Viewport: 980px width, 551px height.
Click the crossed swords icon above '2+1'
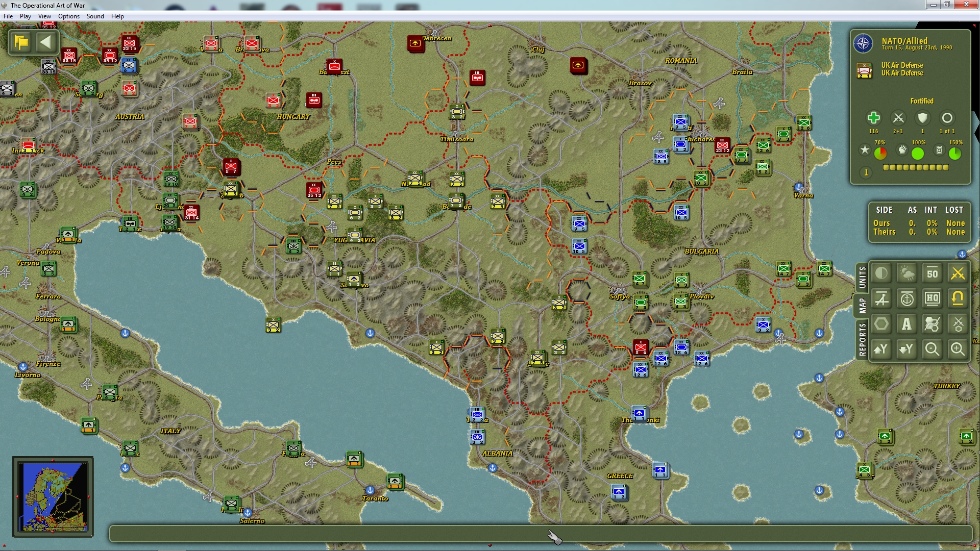point(898,118)
